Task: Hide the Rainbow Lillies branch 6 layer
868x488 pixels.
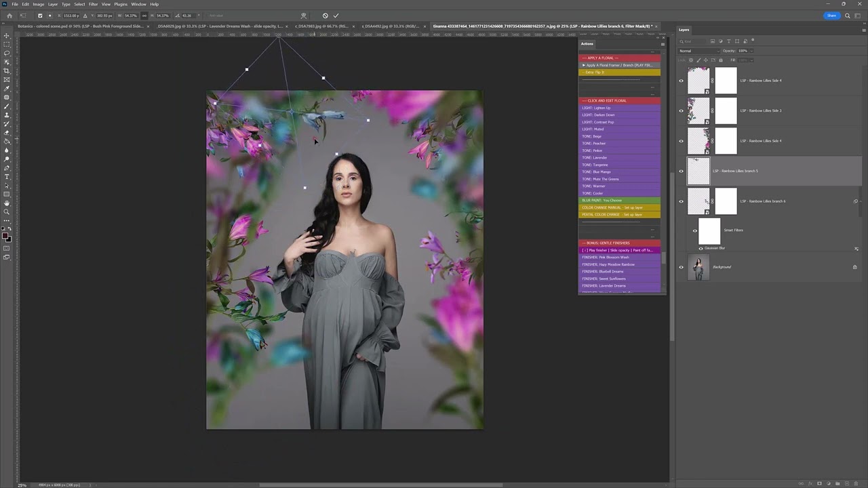Action: point(682,201)
